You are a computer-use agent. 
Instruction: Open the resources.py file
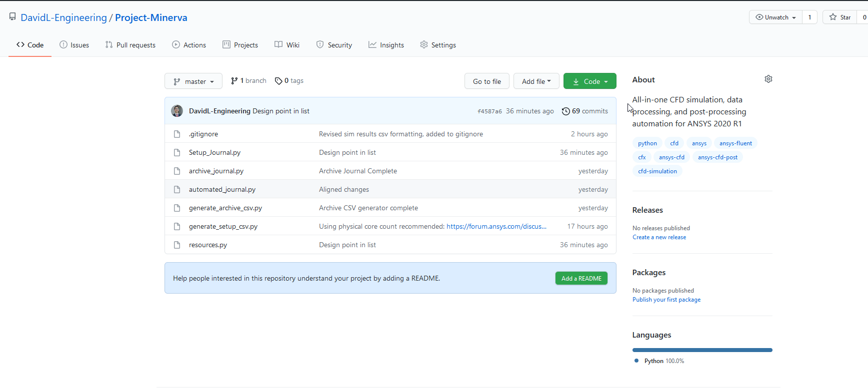click(x=208, y=245)
